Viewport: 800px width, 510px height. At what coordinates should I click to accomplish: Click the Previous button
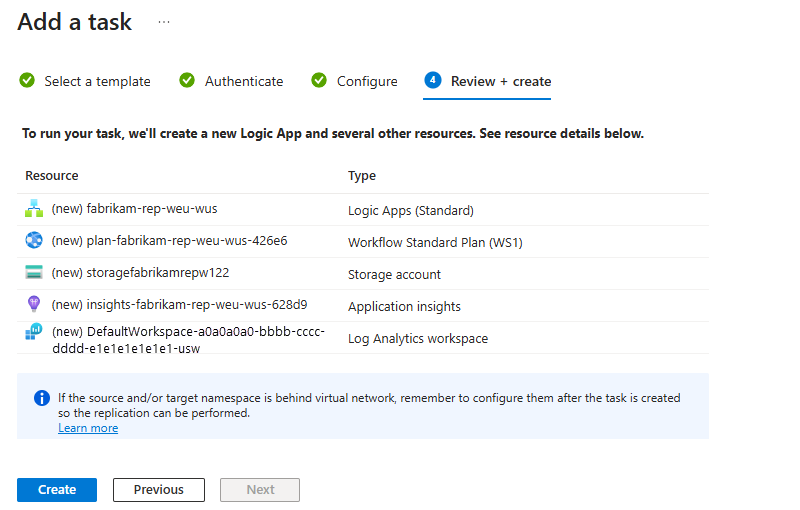click(159, 489)
